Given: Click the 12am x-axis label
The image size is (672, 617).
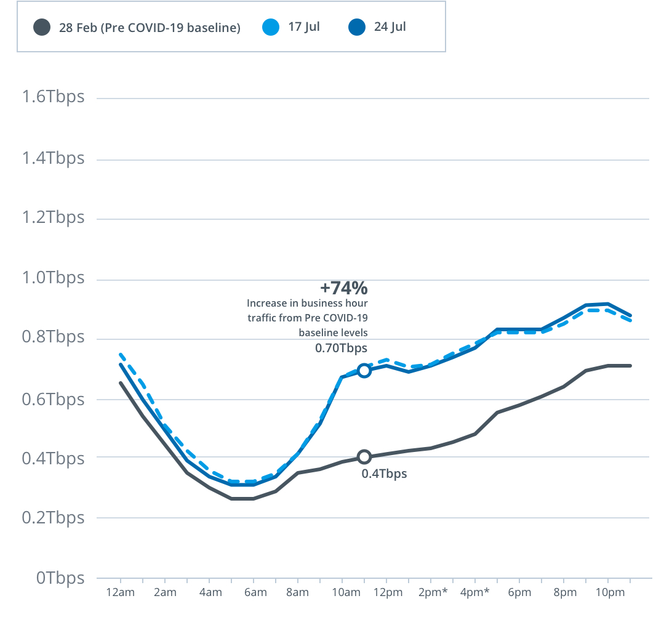Looking at the screenshot, I should tap(121, 592).
